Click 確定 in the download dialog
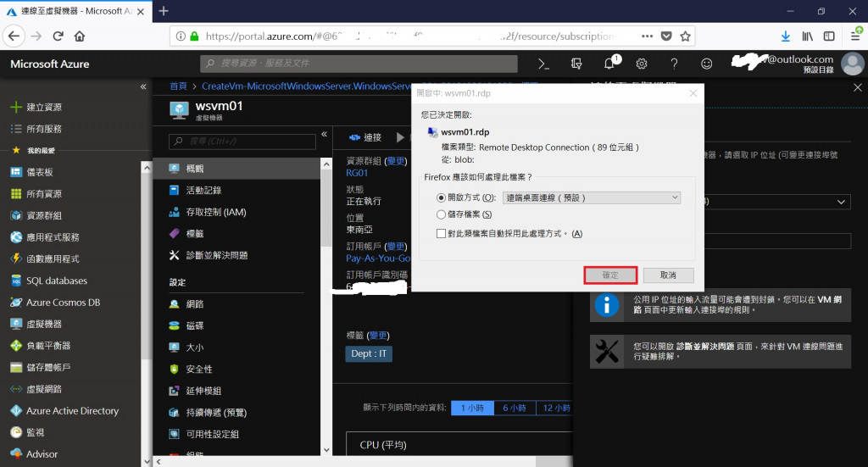This screenshot has height=467, width=868. coord(610,275)
